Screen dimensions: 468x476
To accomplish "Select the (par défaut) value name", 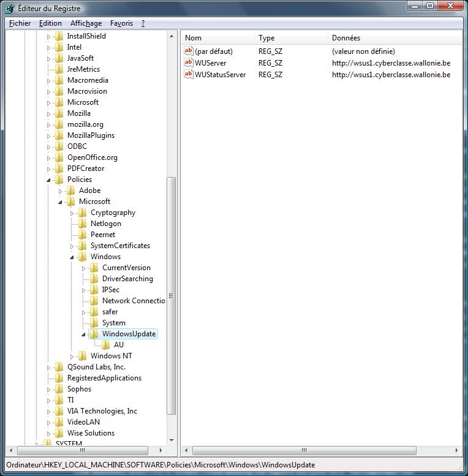I will coord(214,51).
